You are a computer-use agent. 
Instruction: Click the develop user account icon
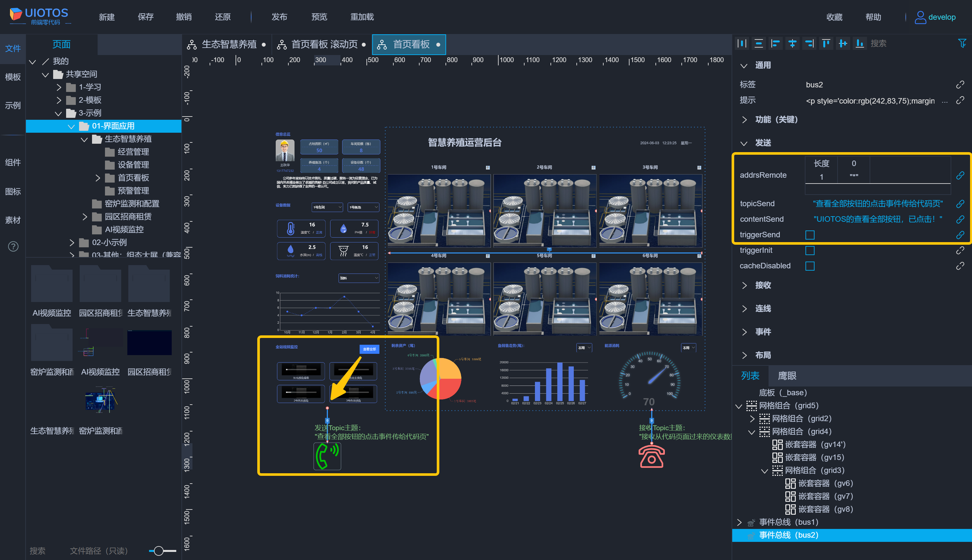[920, 17]
